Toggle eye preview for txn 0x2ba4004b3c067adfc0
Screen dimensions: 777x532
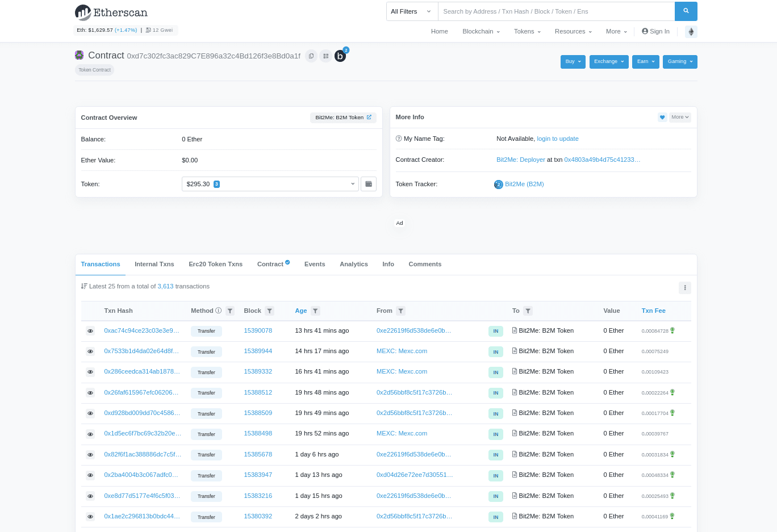90,475
